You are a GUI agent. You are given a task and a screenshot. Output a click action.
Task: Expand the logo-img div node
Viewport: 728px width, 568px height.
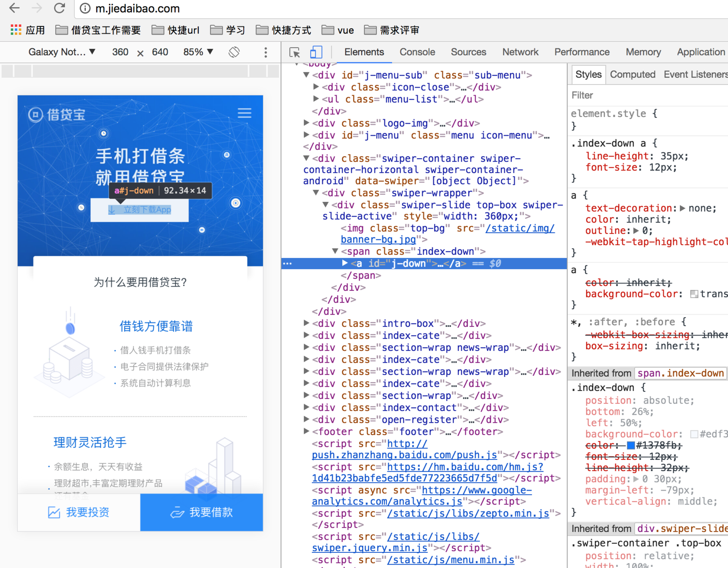click(x=307, y=123)
